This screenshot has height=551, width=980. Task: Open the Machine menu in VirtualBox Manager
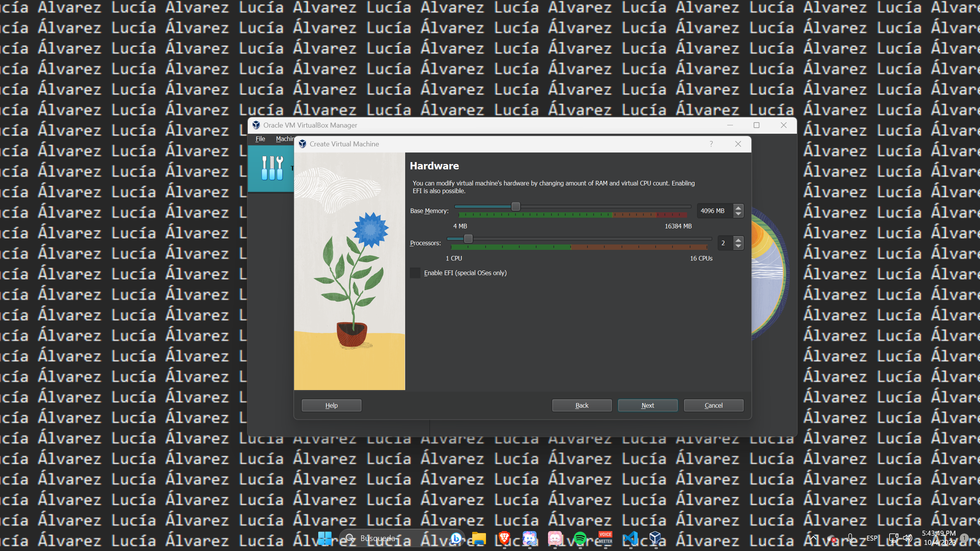[285, 139]
